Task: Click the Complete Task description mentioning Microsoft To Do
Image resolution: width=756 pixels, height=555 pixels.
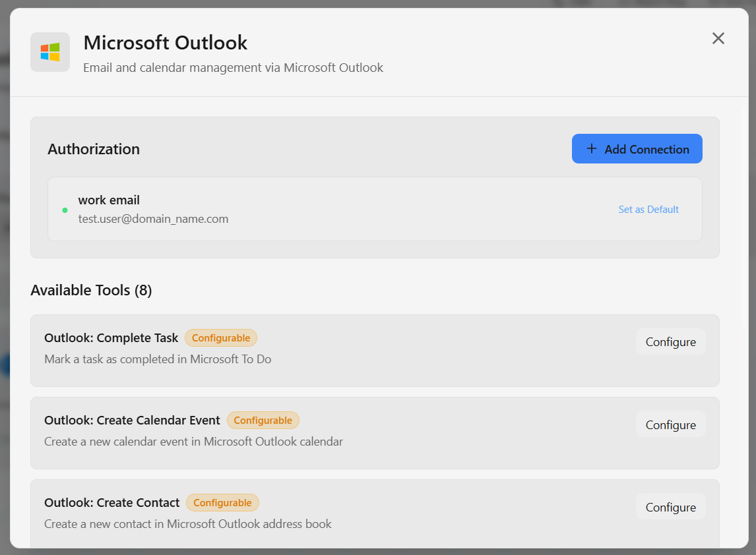Action: click(158, 359)
